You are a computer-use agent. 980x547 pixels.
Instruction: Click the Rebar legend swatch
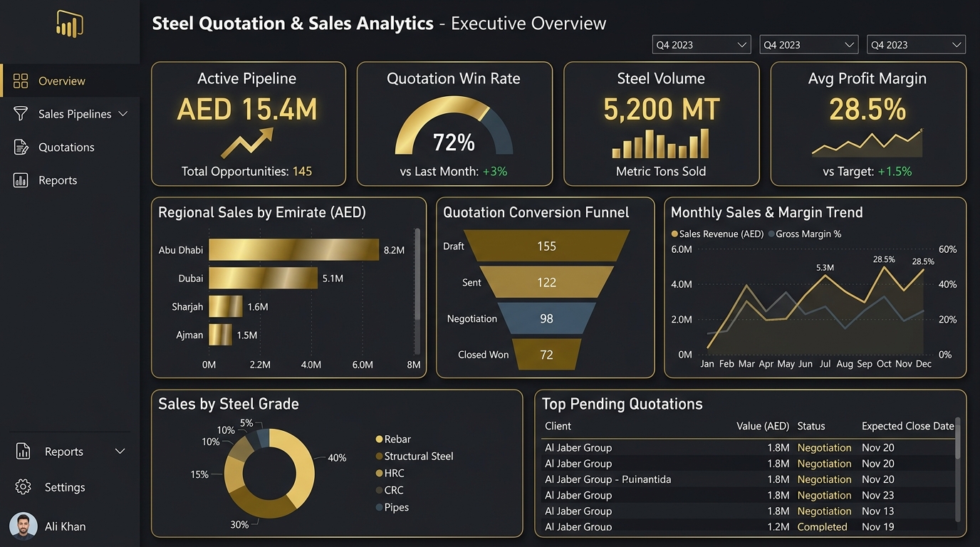380,439
